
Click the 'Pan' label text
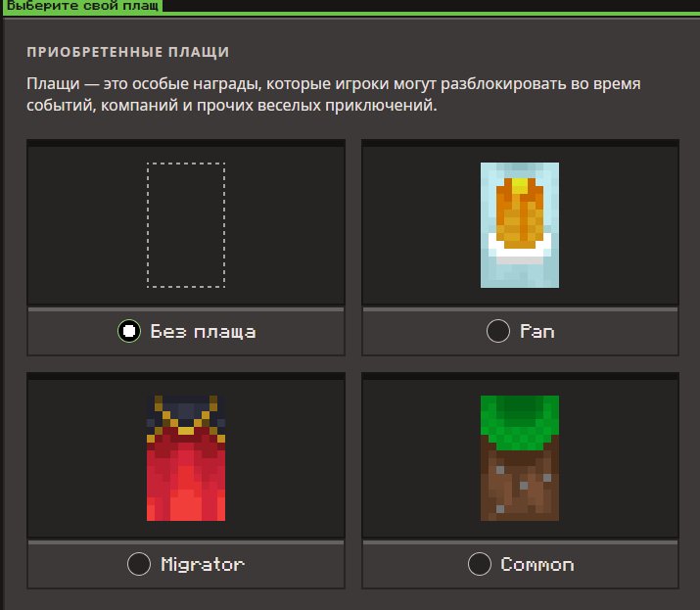click(537, 331)
